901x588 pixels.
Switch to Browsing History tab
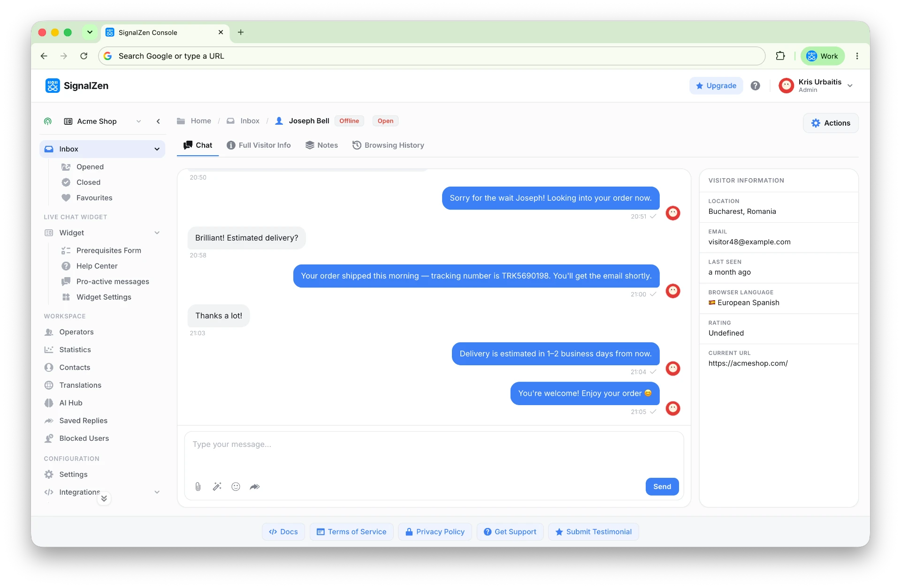(388, 145)
